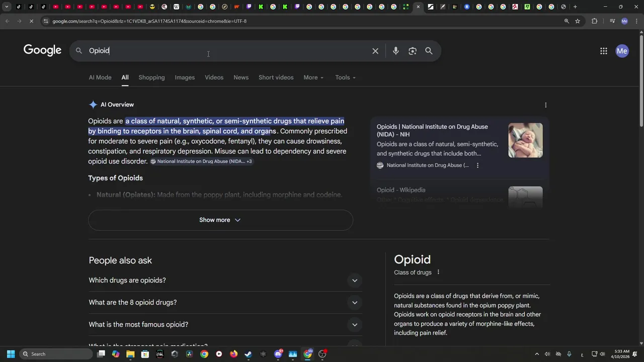Open Microsoft Store from the taskbar
Screen dimensions: 644x362
(x=145, y=354)
